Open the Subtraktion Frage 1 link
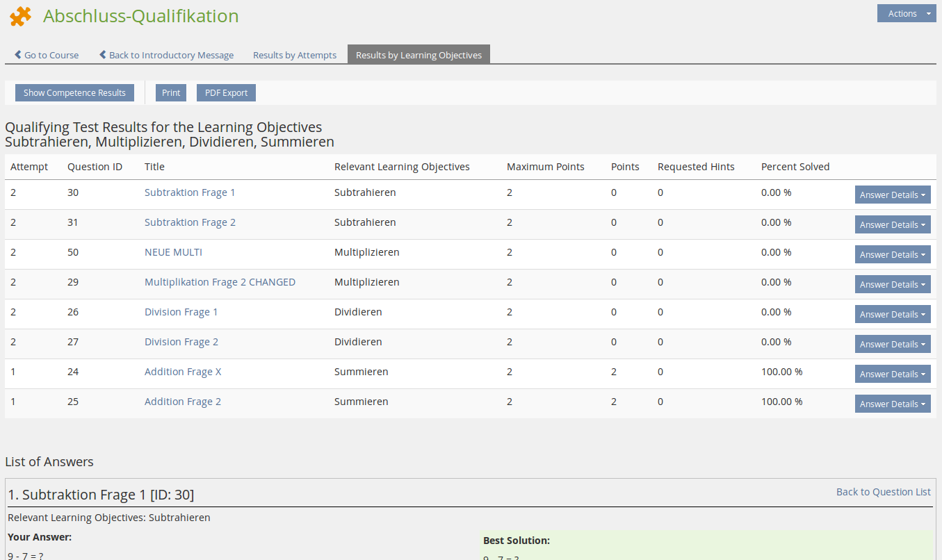This screenshot has width=942, height=560. click(190, 192)
